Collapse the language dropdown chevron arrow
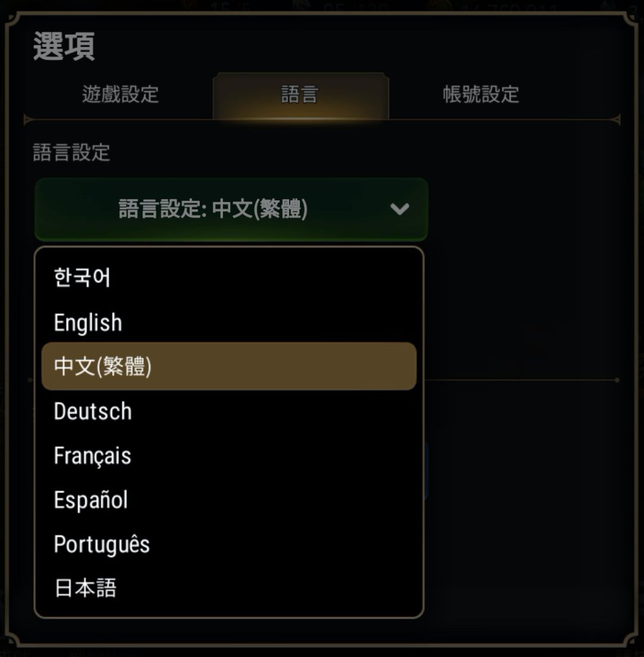This screenshot has width=644, height=657. [x=399, y=209]
